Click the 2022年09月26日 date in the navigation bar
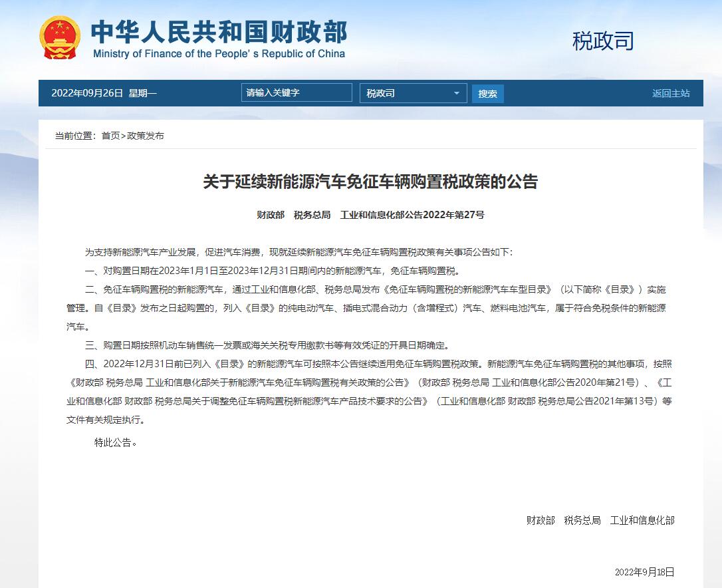The height and width of the screenshot is (588, 722). point(87,93)
